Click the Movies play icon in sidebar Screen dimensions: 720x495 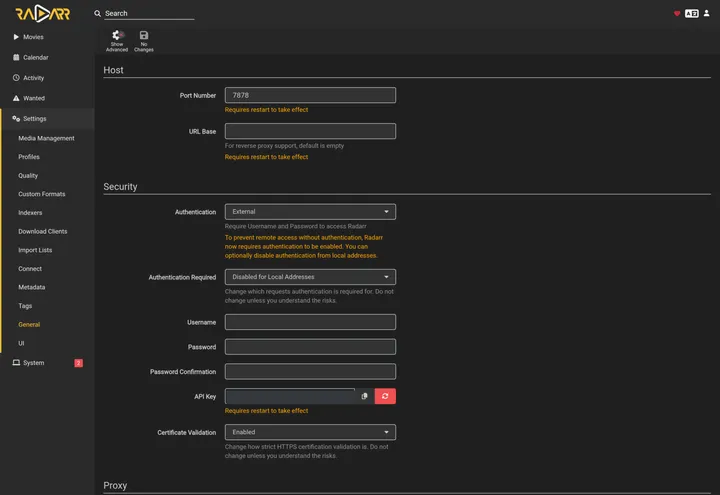tap(16, 37)
